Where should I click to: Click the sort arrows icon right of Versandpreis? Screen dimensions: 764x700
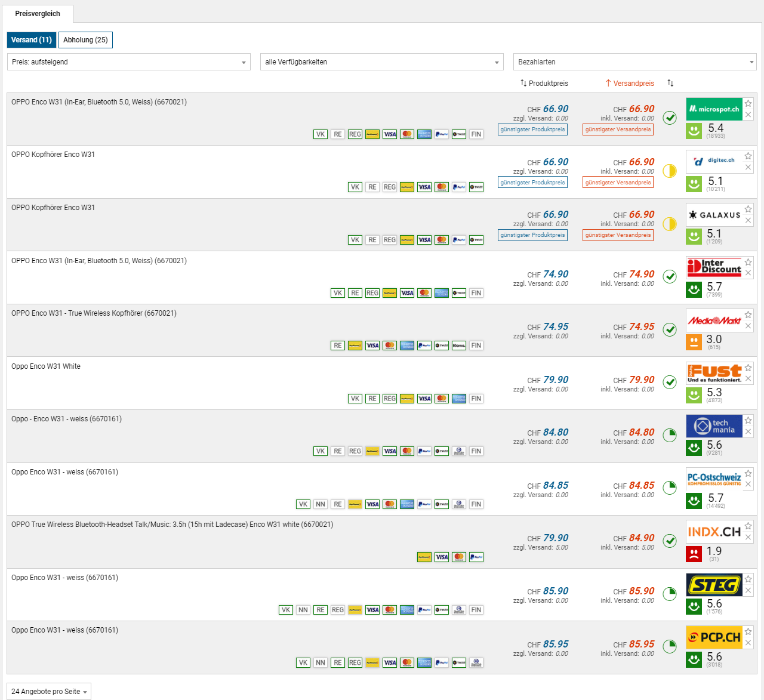click(x=670, y=83)
